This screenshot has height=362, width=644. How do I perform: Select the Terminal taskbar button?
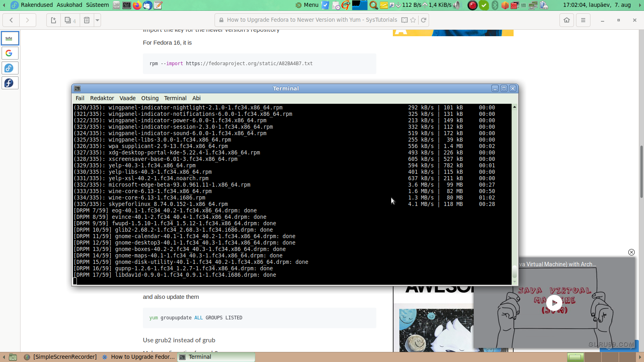point(217,357)
